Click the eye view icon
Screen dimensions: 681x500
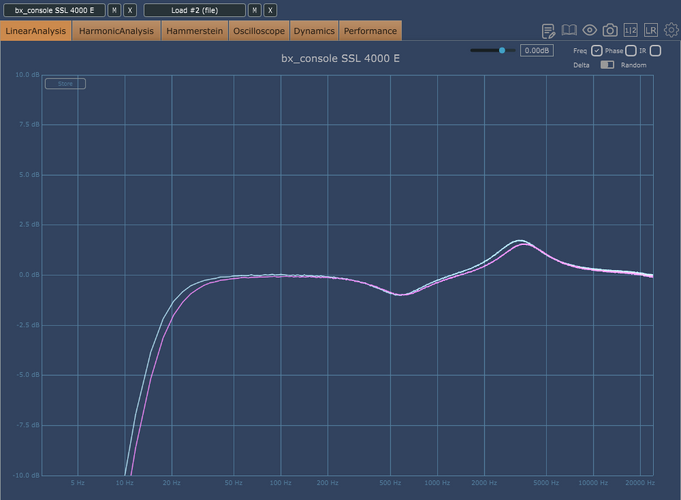point(589,30)
